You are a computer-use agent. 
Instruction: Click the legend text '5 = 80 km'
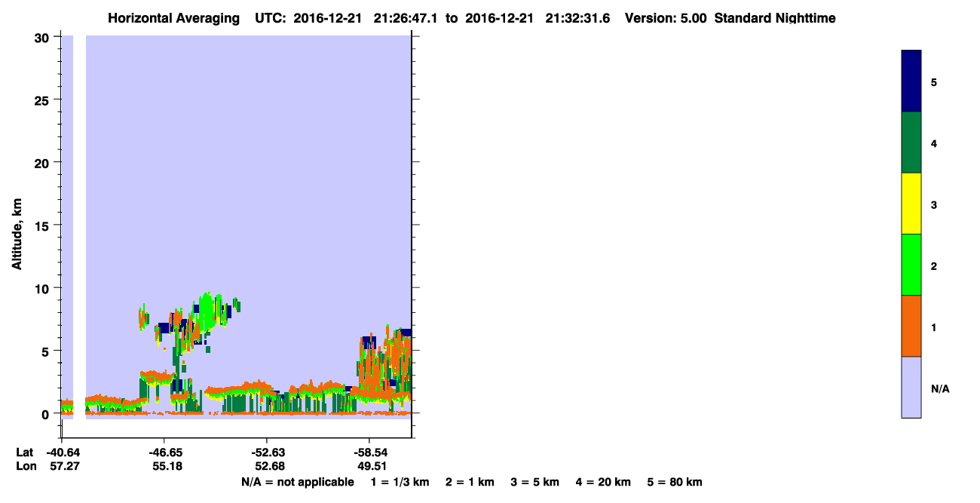pos(675,482)
